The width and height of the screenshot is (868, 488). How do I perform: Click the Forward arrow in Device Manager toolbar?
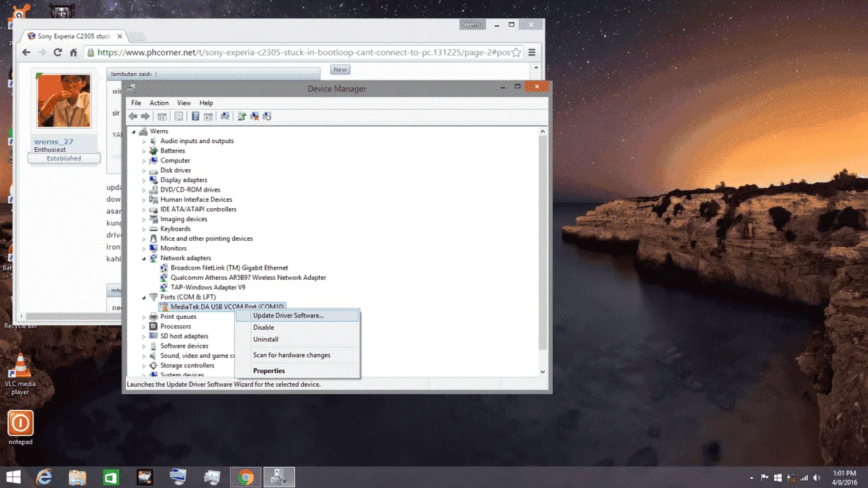click(145, 116)
